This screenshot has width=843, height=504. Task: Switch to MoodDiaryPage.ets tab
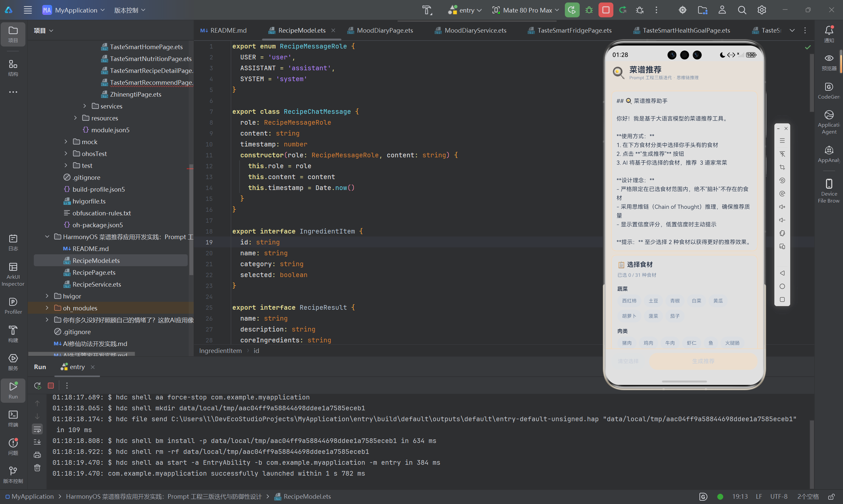(x=380, y=30)
